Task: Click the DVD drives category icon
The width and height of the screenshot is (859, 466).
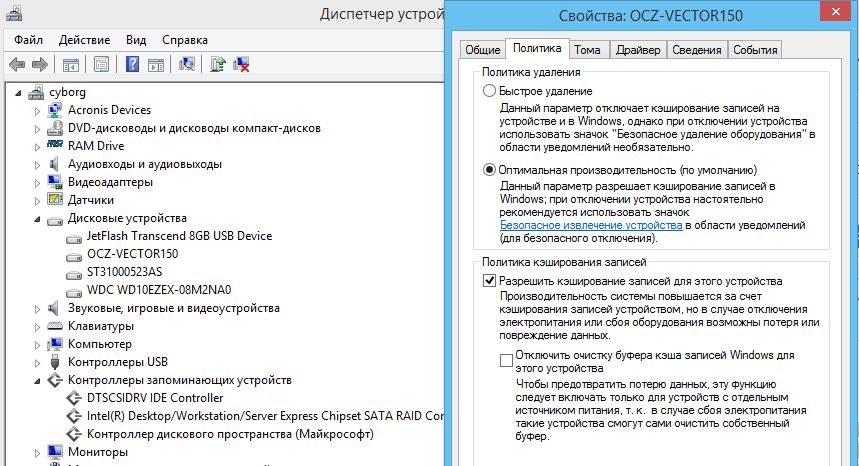Action: 54,128
